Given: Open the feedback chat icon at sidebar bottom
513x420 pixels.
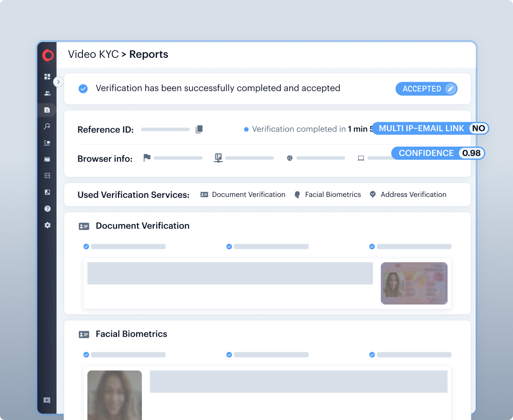Looking at the screenshot, I should point(47,400).
